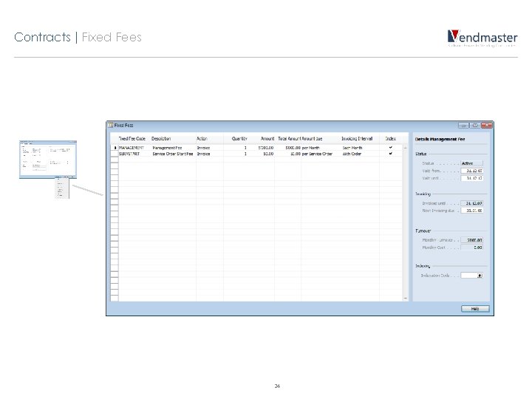Click the small contract window thumbnail
Viewport: 532px width, 399px height.
[48, 159]
